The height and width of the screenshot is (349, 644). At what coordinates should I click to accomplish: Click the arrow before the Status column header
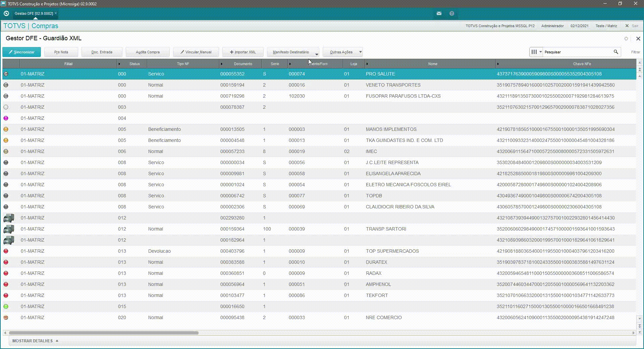119,64
